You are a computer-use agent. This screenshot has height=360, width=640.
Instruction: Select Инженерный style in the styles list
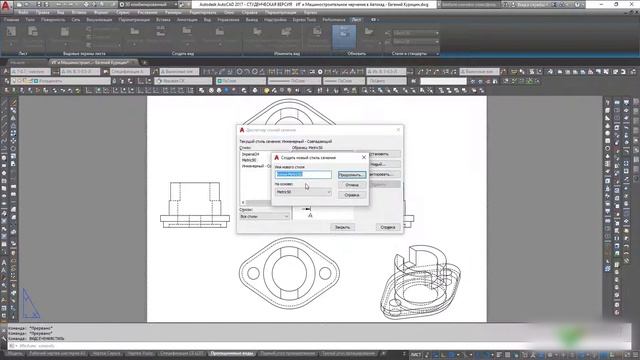[x=256, y=166]
